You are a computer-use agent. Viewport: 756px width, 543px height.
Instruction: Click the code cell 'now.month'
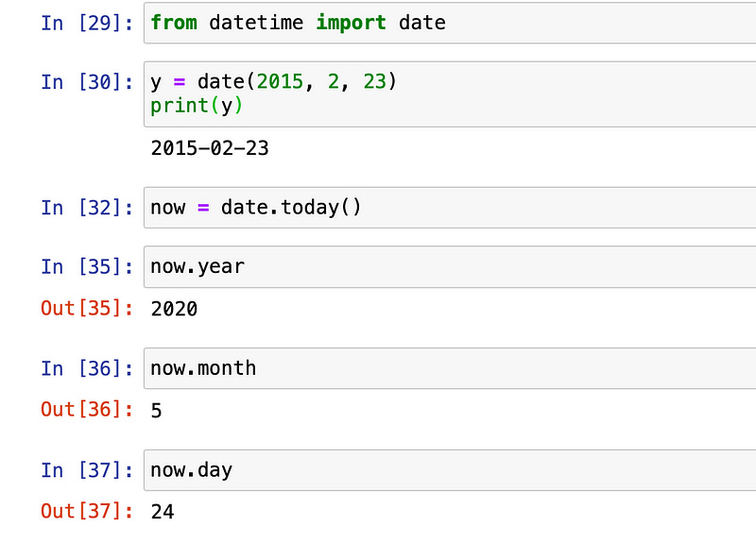pyautogui.click(x=450, y=368)
